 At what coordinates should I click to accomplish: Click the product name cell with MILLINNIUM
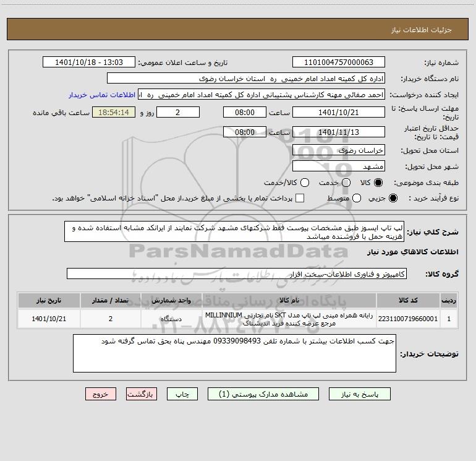pyautogui.click(x=289, y=319)
